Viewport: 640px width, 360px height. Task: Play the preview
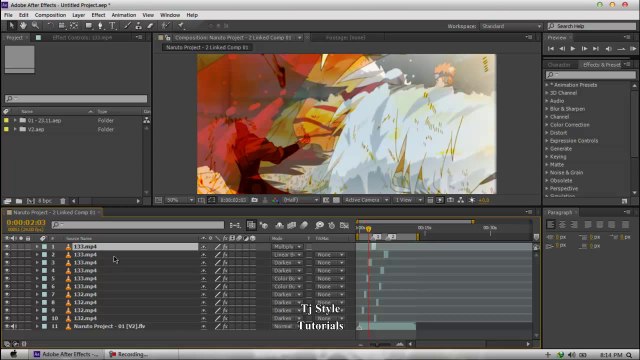pyautogui.click(x=573, y=49)
